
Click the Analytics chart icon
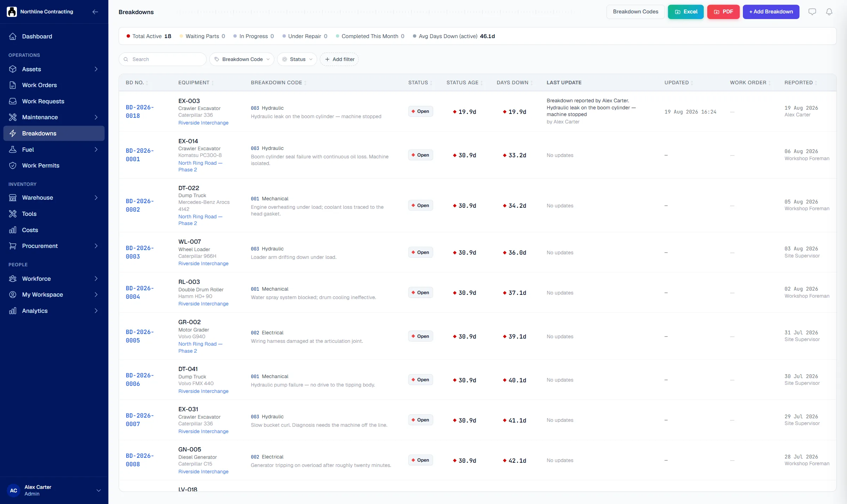pyautogui.click(x=13, y=311)
